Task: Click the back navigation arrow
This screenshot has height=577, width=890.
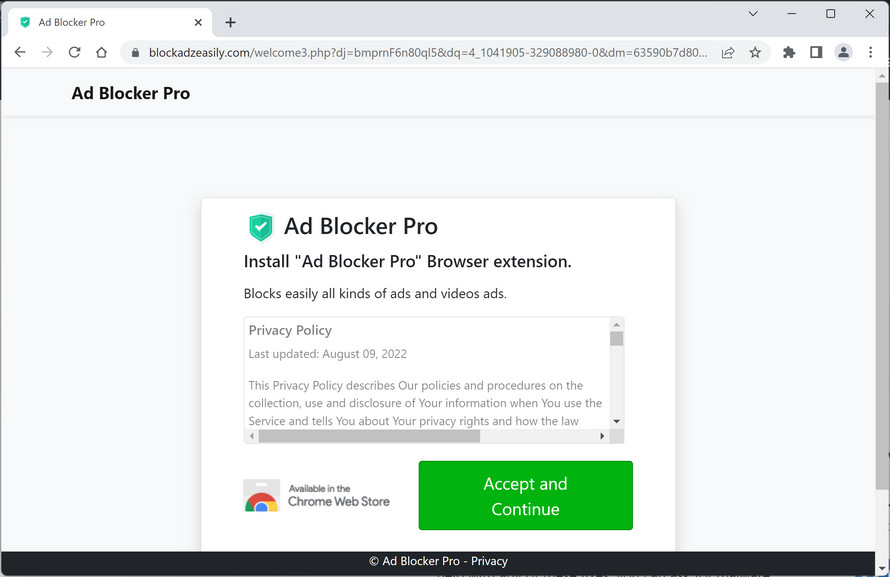Action: [20, 52]
